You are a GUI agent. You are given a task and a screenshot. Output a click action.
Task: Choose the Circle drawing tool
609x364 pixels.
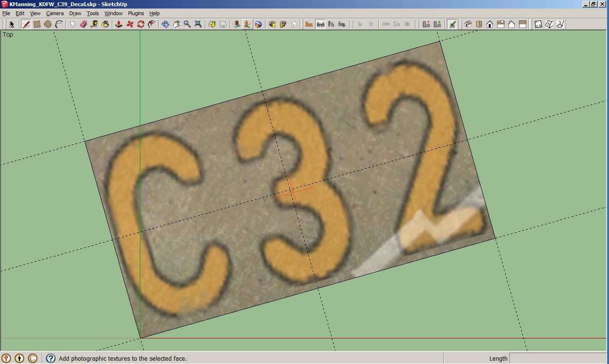point(48,24)
